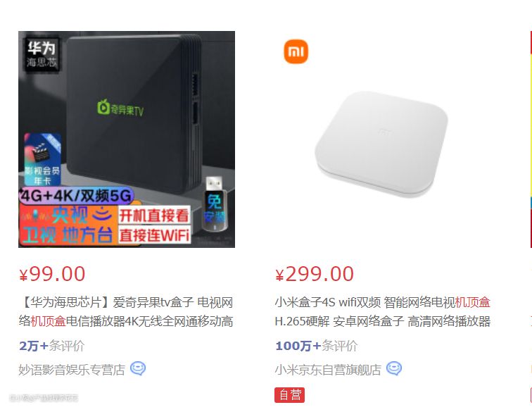The height and width of the screenshot is (412, 532).
Task: View 2万+ 条评价 reviews link
Action: [x=51, y=346]
